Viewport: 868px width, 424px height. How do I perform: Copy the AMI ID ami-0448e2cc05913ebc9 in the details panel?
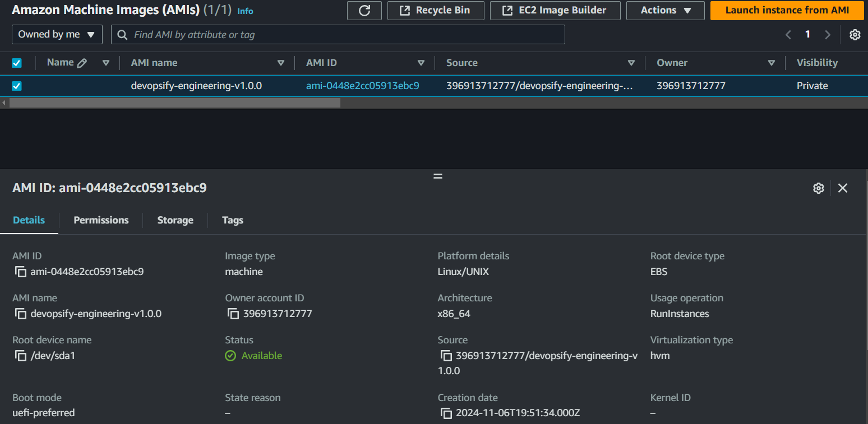[21, 272]
